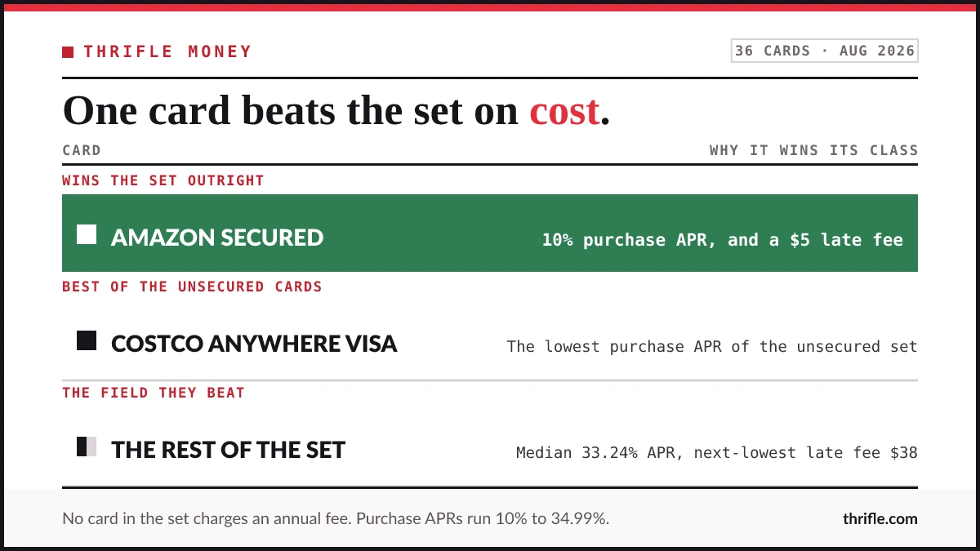
Task: Select the COSTCO ANYWHERE VISA card title
Action: coord(254,344)
